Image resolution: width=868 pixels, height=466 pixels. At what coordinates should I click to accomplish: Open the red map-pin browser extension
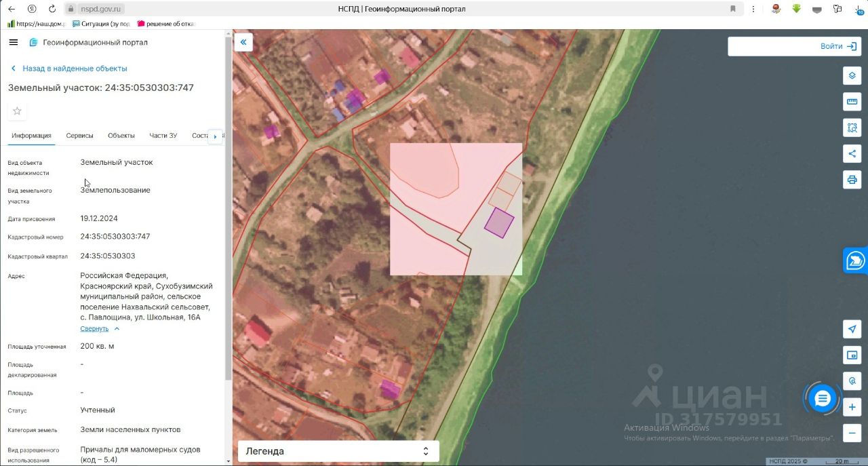pos(776,9)
